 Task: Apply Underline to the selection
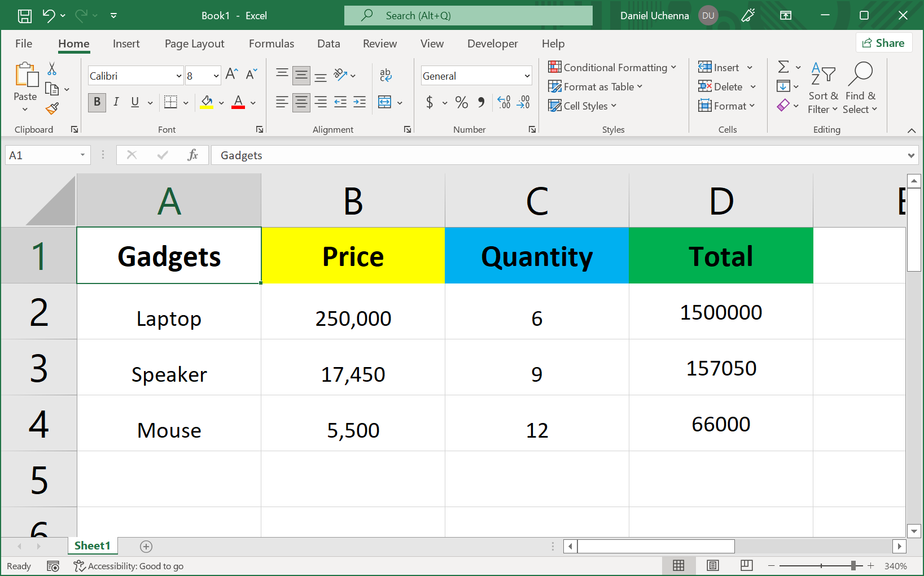[134, 102]
